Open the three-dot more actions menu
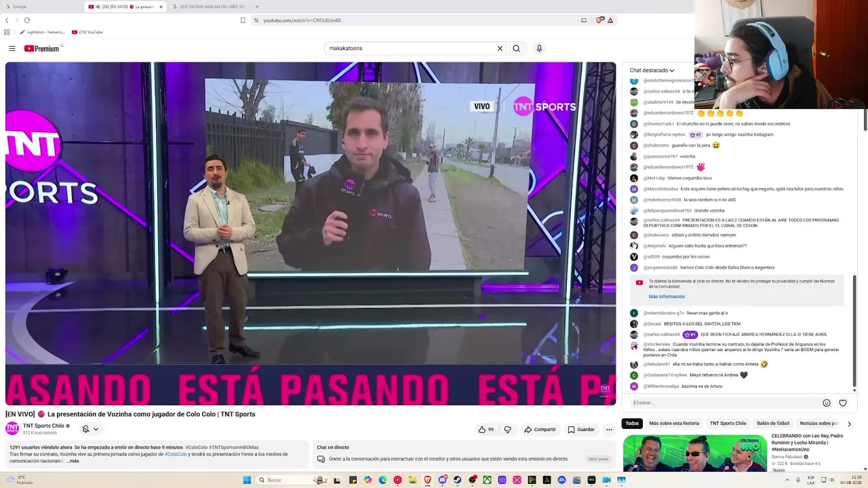Screen dimensions: 868x488 [609, 429]
